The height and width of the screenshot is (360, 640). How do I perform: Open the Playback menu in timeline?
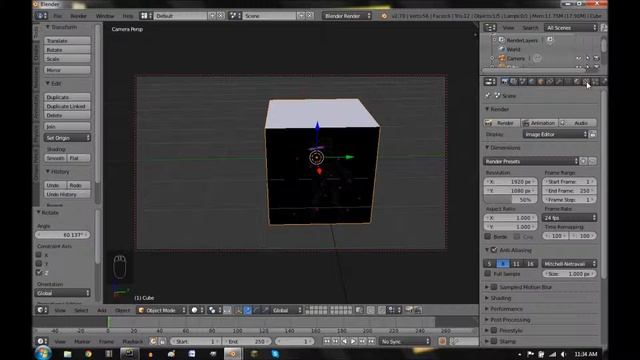coord(133,341)
